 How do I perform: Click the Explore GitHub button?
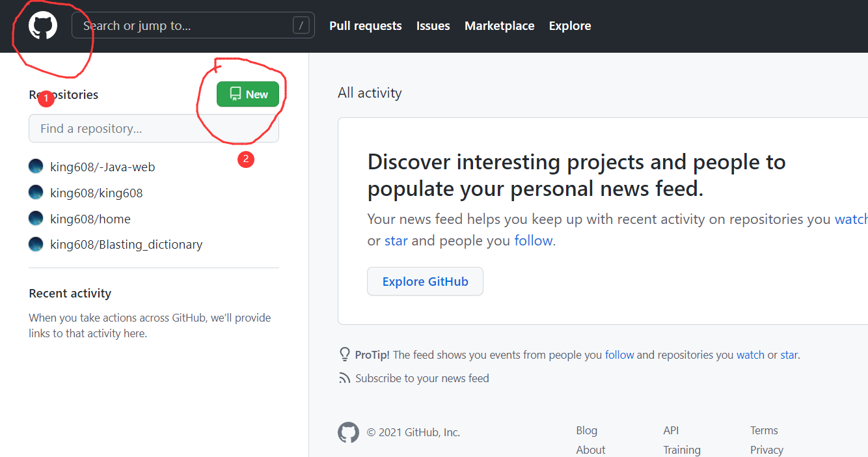[425, 281]
